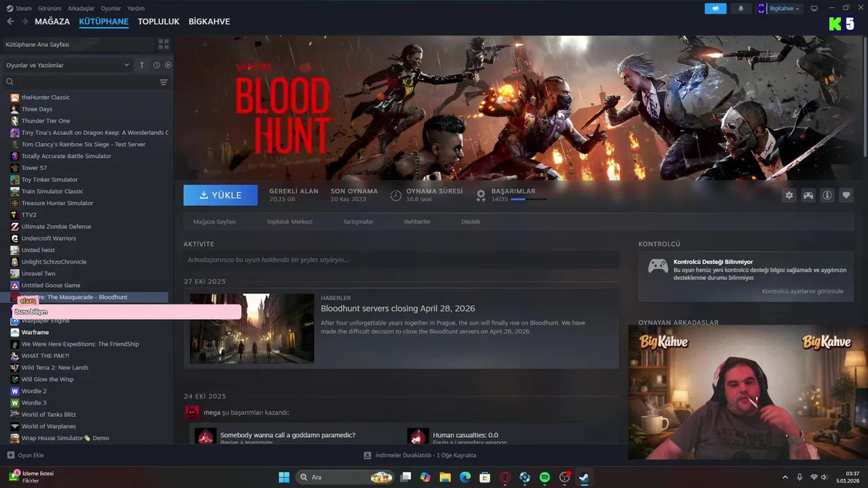Screen dimensions: 868x488
Task: Open File Explorer from taskbar
Action: point(445,477)
